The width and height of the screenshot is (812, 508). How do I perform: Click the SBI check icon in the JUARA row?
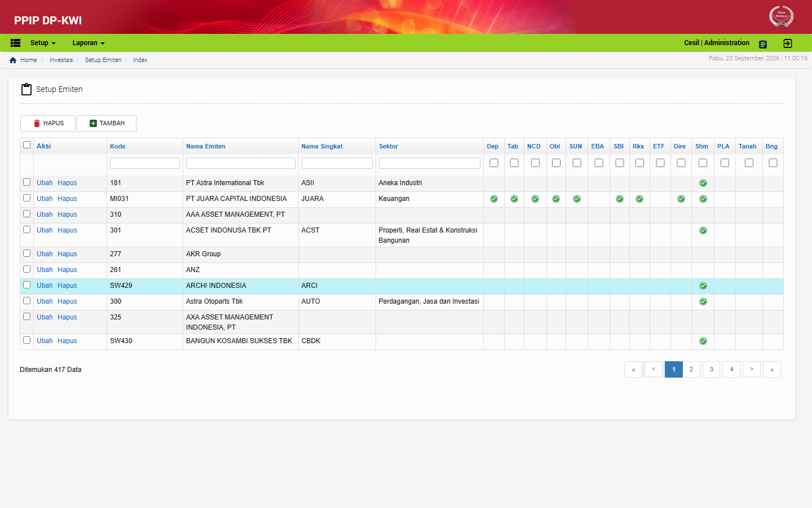(x=620, y=199)
